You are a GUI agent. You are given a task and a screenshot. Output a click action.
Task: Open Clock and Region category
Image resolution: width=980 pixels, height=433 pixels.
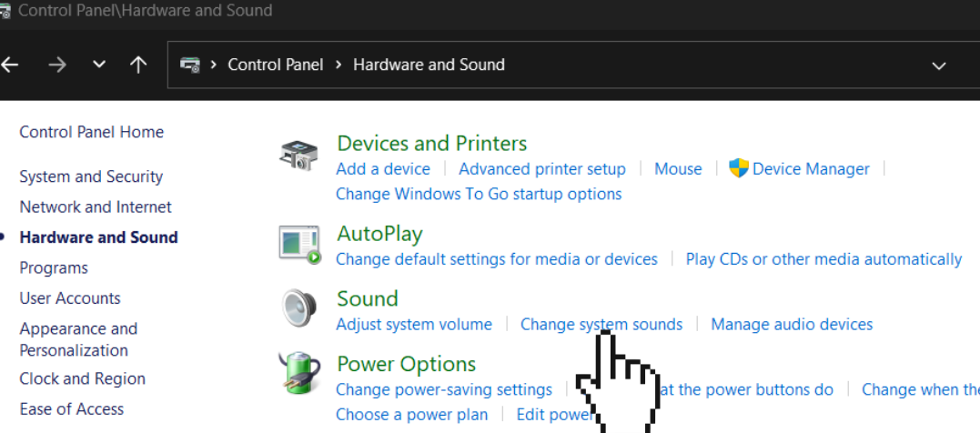pyautogui.click(x=83, y=379)
